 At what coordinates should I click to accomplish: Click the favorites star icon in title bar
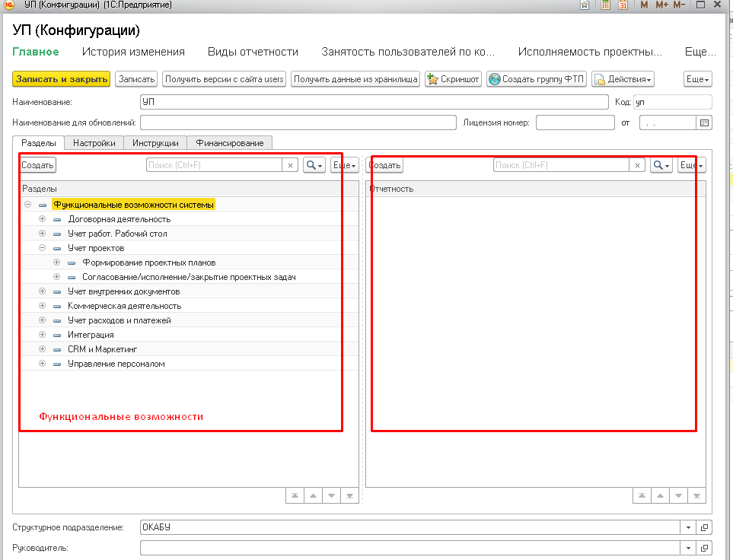coord(585,5)
